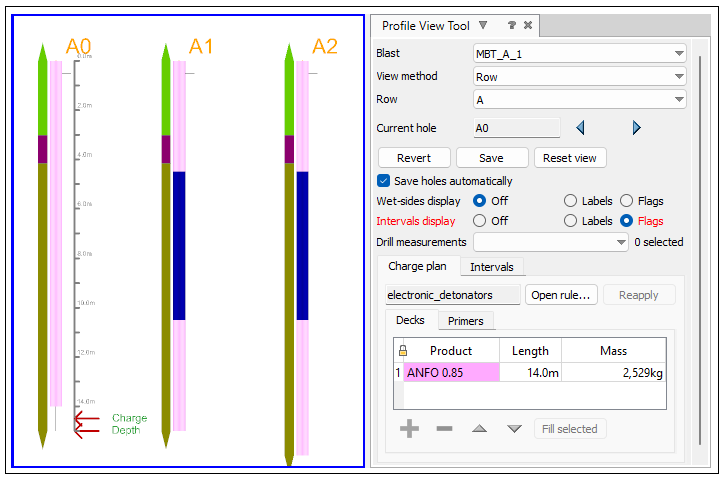The height and width of the screenshot is (482, 727).
Task: Set Intervals display to Flags
Action: point(626,221)
